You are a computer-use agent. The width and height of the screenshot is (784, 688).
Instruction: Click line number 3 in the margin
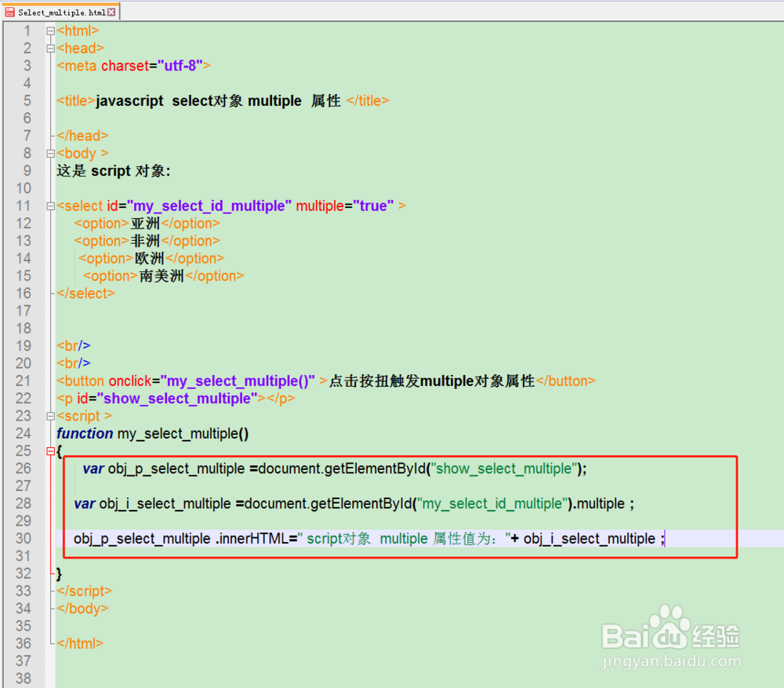pos(27,66)
